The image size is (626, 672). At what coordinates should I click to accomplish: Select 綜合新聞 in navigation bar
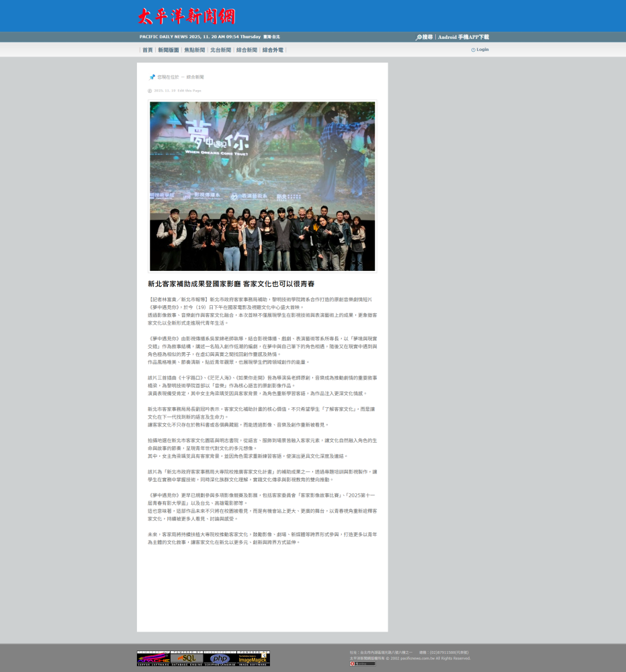pyautogui.click(x=247, y=50)
